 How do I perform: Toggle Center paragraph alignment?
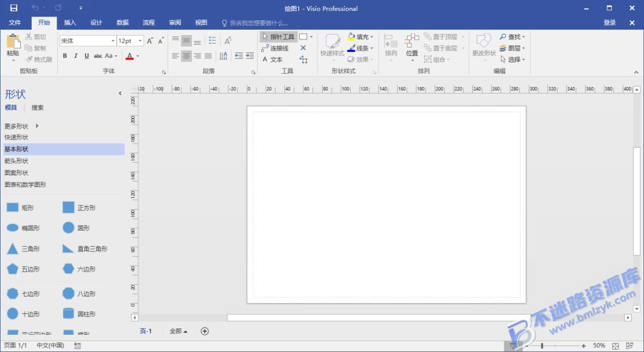coord(187,56)
